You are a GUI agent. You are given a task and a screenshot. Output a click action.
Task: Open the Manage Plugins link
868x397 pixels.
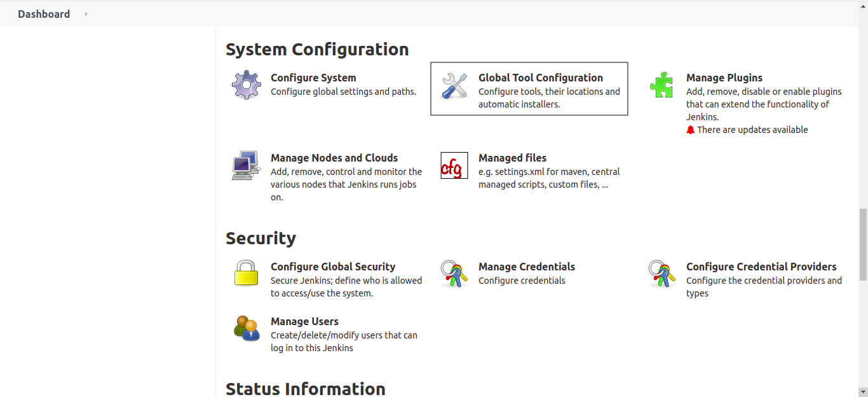click(724, 78)
